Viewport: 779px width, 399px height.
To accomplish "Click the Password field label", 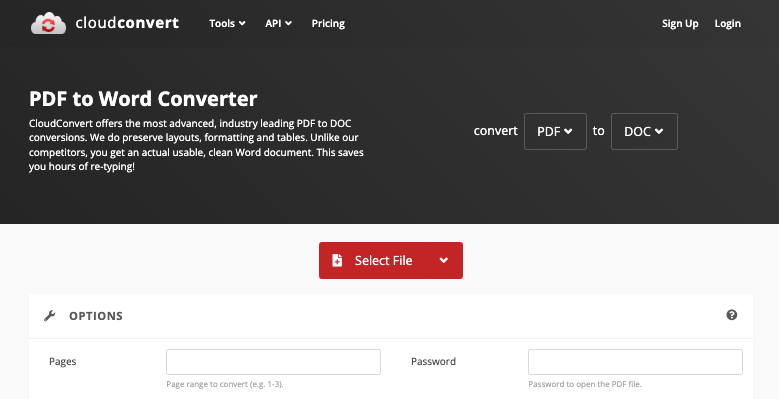I will click(x=433, y=361).
